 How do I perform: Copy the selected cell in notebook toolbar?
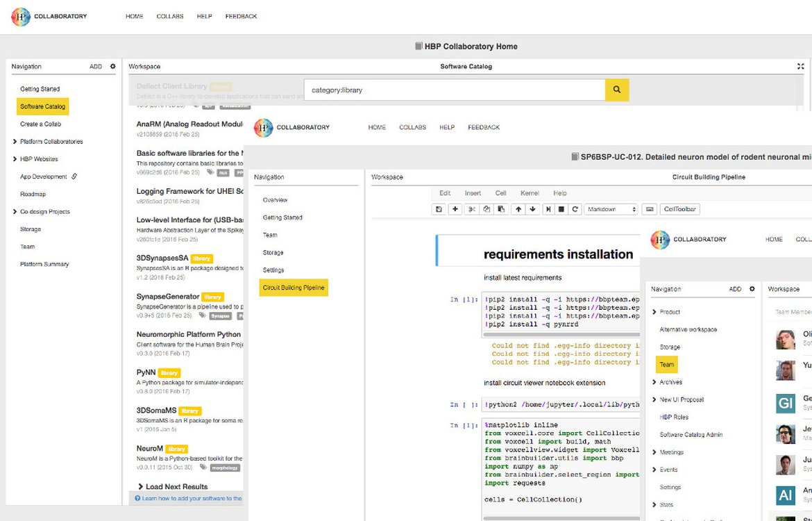pyautogui.click(x=487, y=209)
